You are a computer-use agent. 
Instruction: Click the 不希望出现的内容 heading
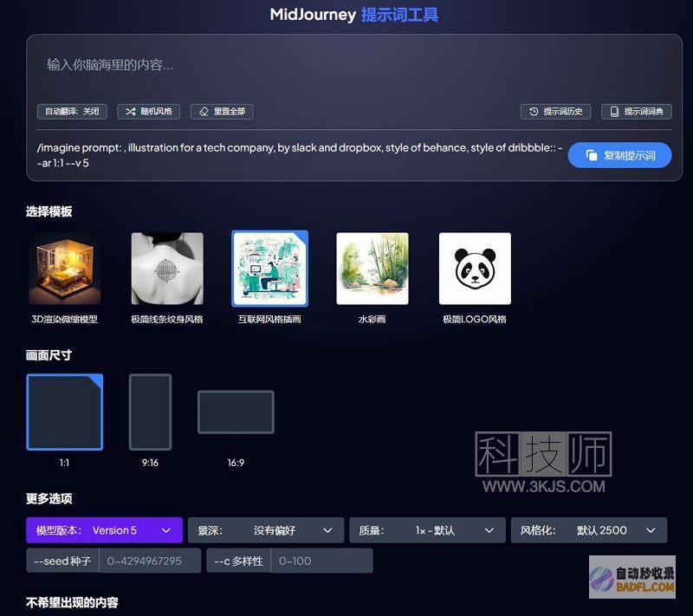click(x=72, y=603)
